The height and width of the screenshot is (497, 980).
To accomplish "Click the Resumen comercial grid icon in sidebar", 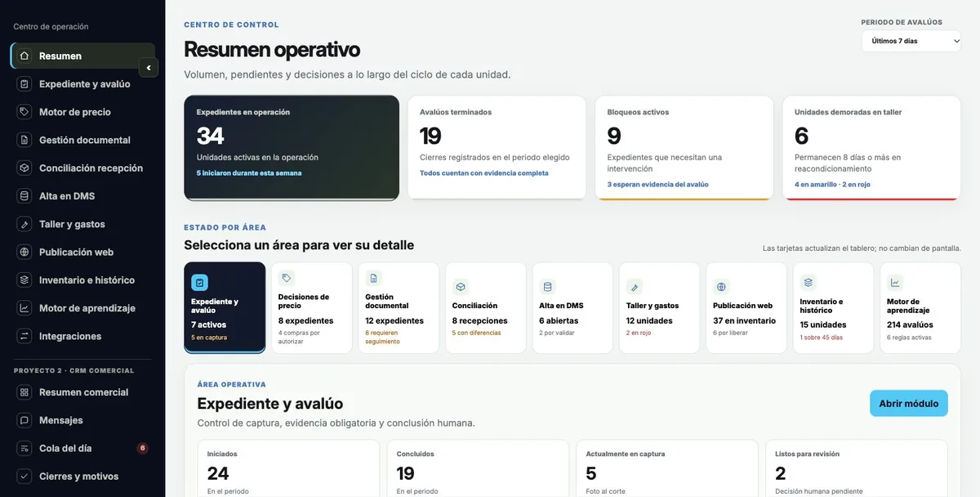I will point(24,392).
